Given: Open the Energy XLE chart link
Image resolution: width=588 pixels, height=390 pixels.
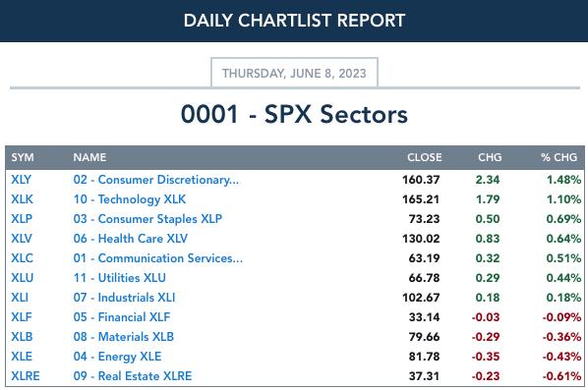Looking at the screenshot, I should pos(117,357).
